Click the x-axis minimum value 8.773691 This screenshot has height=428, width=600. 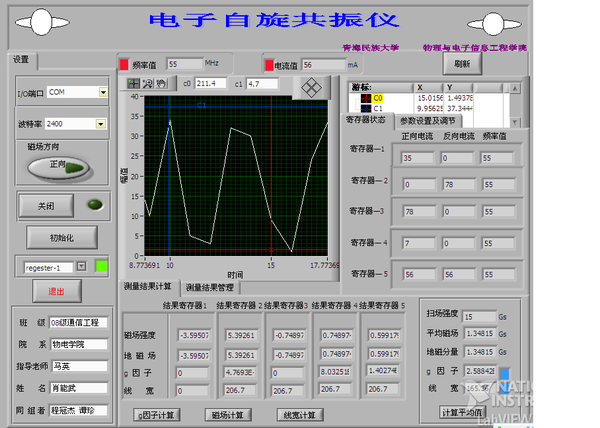click(x=144, y=265)
